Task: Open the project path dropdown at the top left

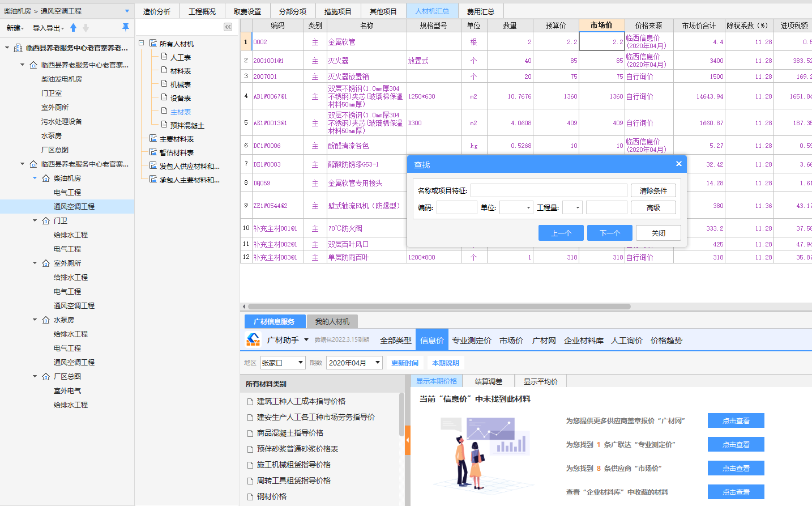Action: pos(127,11)
